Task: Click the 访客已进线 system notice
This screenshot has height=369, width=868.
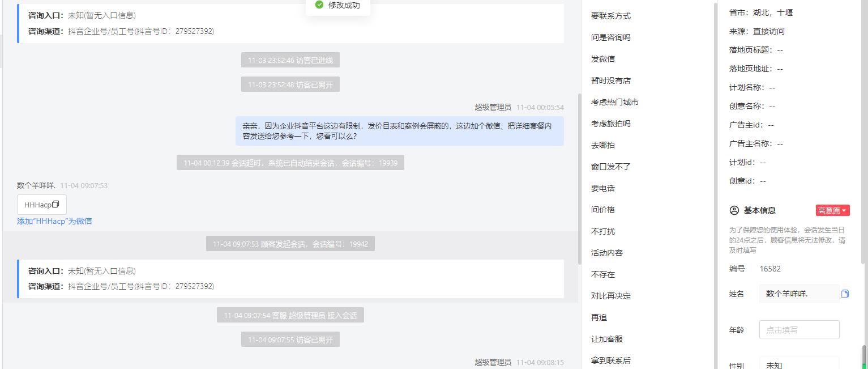Action: tap(290, 60)
